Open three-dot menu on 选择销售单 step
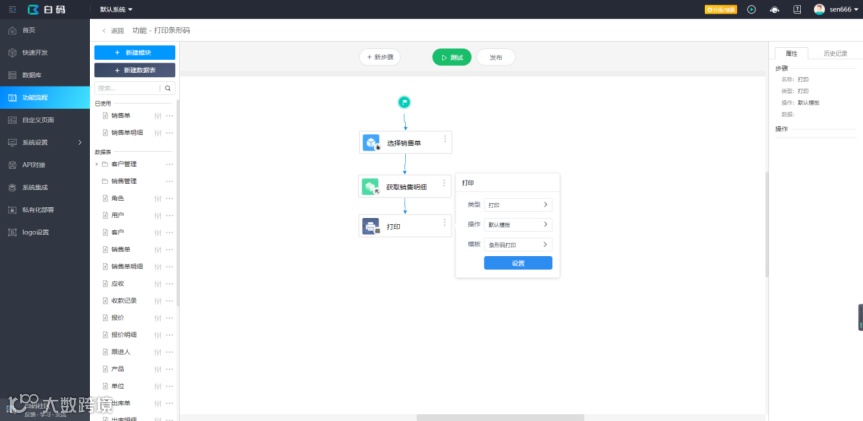Viewport: 863px width, 421px height. (x=445, y=139)
